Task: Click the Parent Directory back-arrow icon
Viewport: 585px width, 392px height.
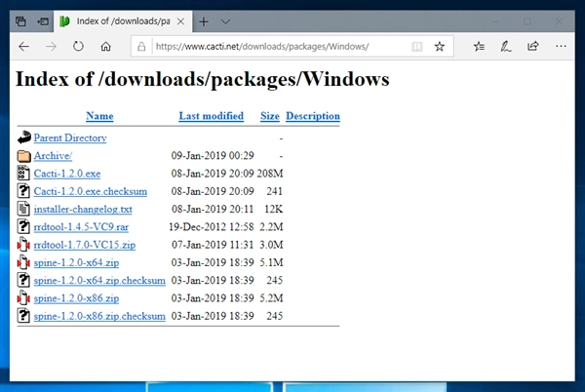Action: tap(23, 137)
